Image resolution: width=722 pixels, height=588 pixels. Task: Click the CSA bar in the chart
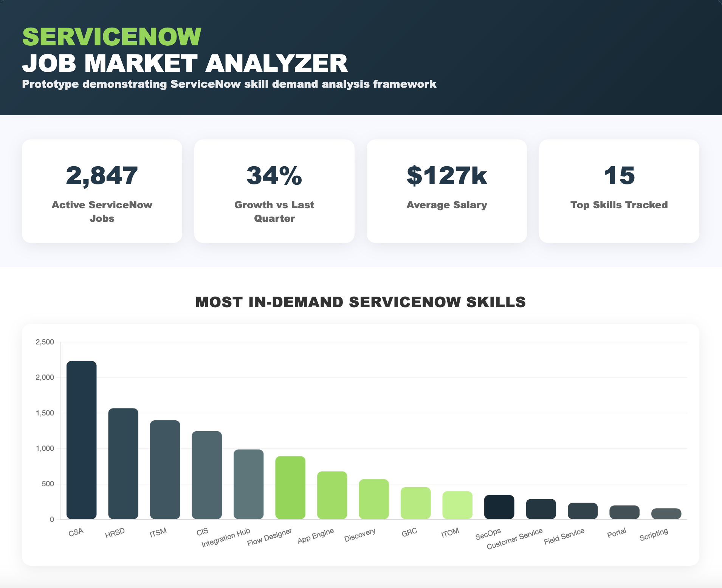(82, 440)
